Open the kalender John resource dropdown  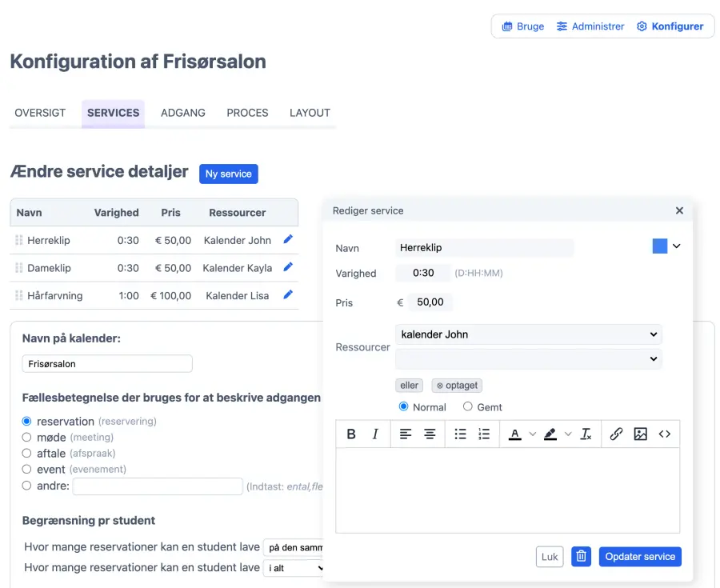528,334
